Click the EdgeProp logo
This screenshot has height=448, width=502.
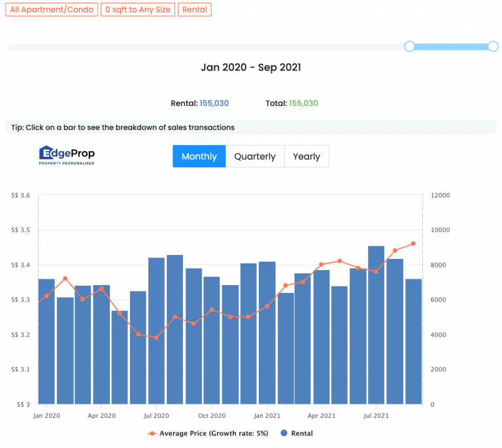(67, 155)
